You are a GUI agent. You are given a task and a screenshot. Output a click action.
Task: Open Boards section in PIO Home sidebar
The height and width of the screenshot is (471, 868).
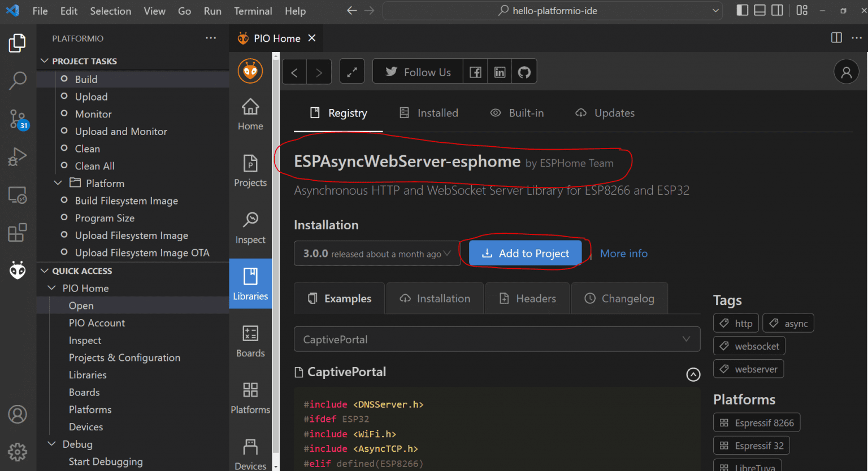pos(250,342)
